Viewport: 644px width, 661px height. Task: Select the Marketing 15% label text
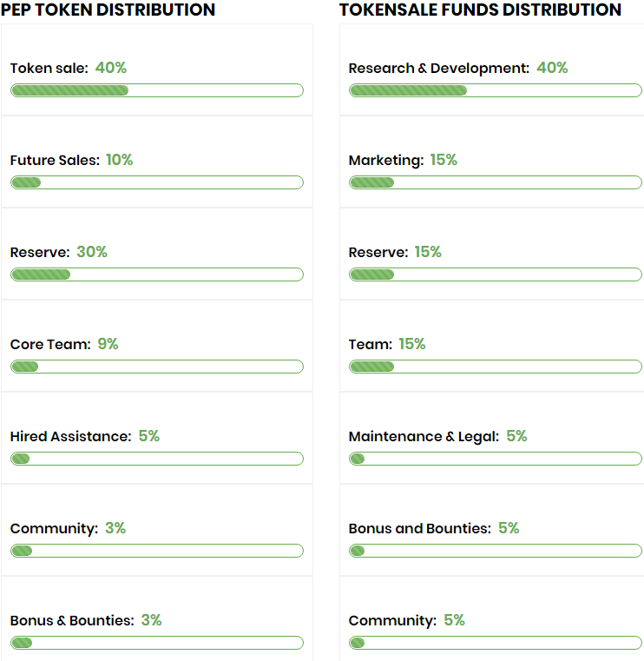(403, 160)
